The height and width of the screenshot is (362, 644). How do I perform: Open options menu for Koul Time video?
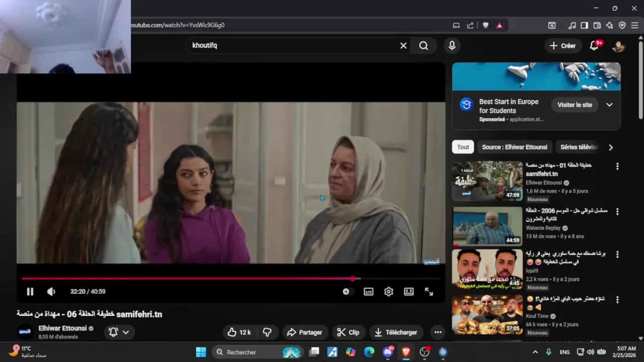[617, 300]
